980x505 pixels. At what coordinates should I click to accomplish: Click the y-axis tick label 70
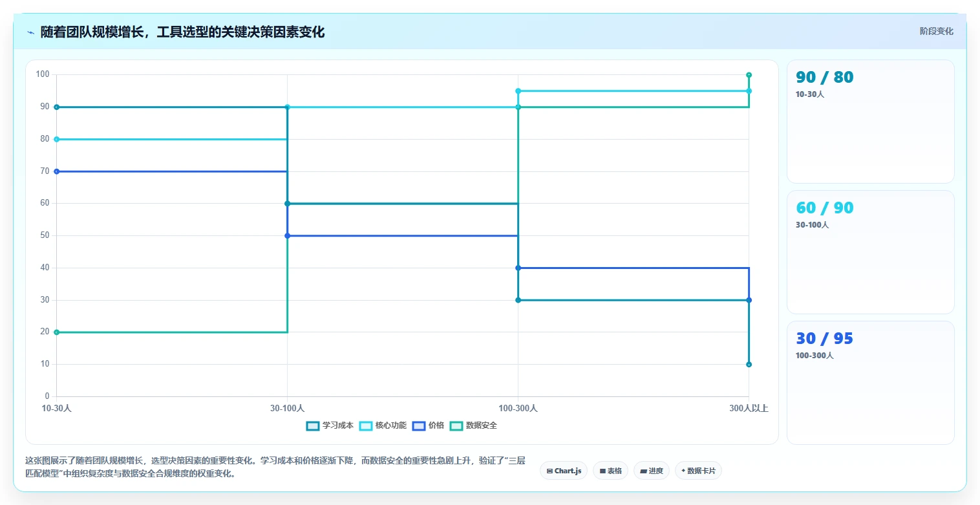tap(45, 171)
